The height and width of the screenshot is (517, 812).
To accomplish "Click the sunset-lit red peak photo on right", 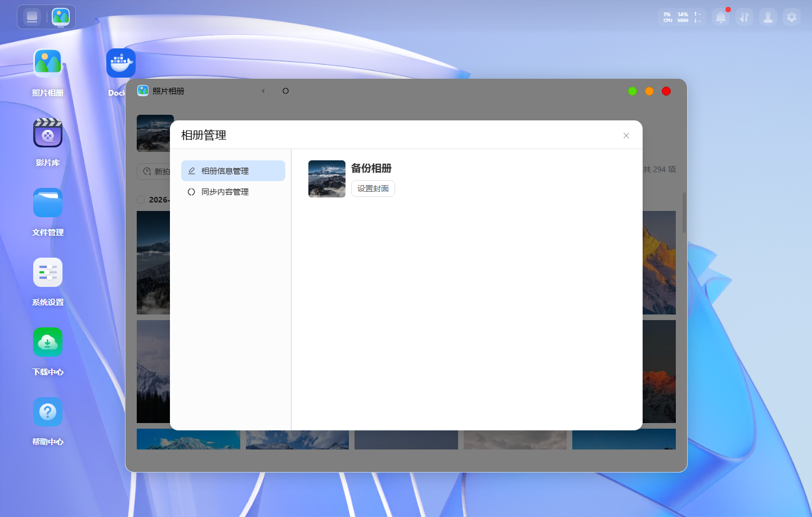I will [659, 371].
